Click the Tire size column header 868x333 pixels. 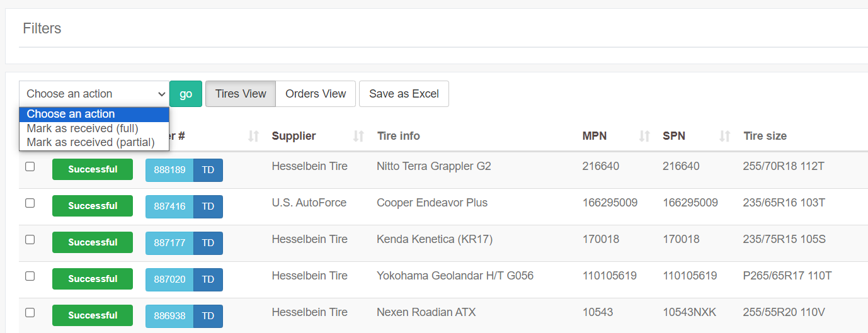[765, 136]
